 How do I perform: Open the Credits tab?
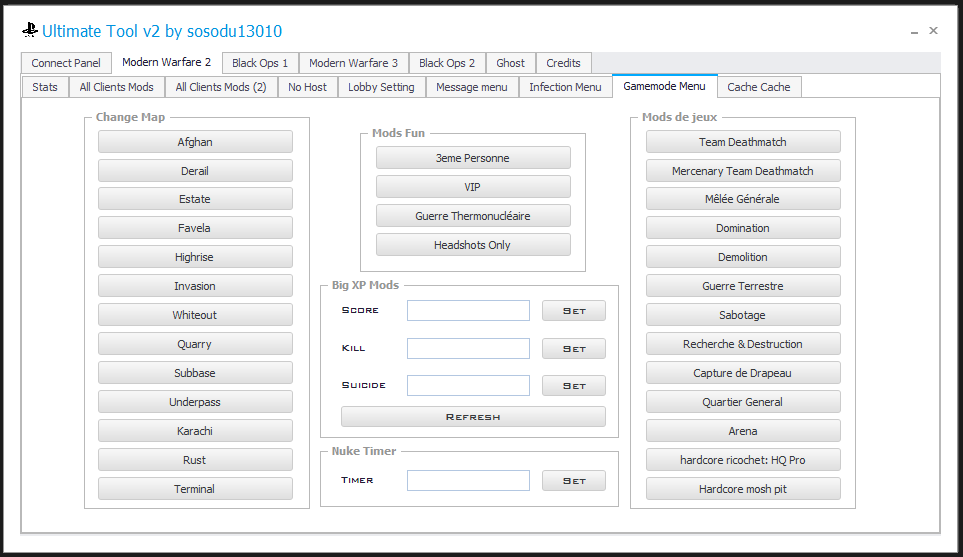click(x=563, y=63)
